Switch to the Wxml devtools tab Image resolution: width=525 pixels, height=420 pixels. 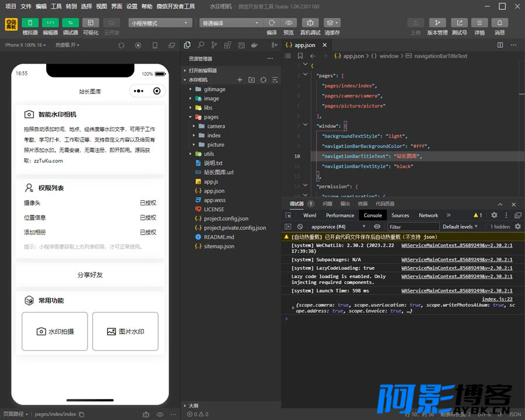[x=310, y=215]
